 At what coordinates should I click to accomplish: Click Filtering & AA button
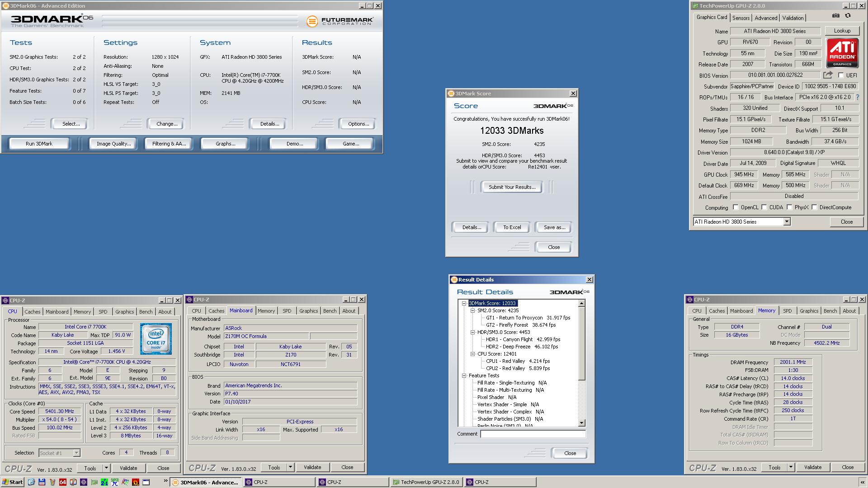(169, 144)
